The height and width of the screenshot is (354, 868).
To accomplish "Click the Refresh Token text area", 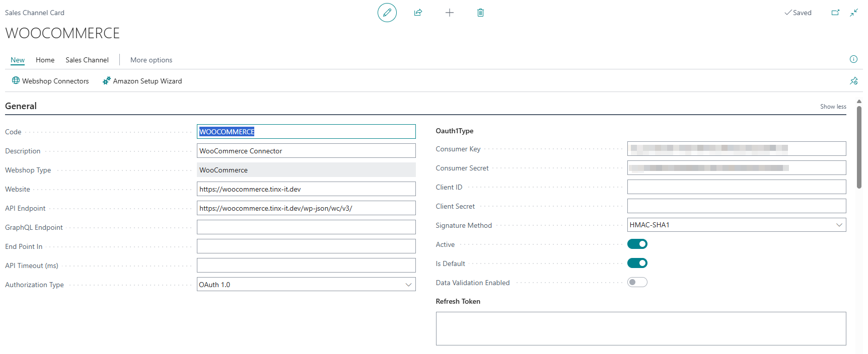I will point(641,328).
